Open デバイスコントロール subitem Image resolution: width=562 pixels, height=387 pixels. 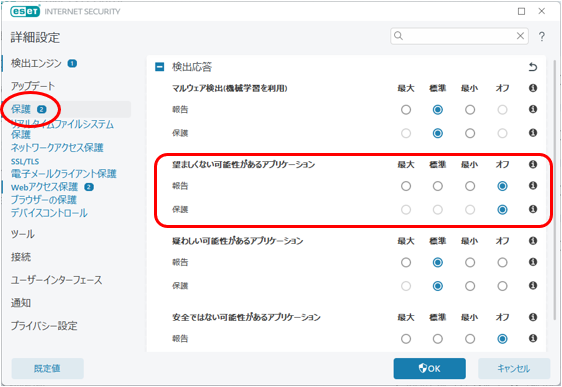pyautogui.click(x=49, y=213)
